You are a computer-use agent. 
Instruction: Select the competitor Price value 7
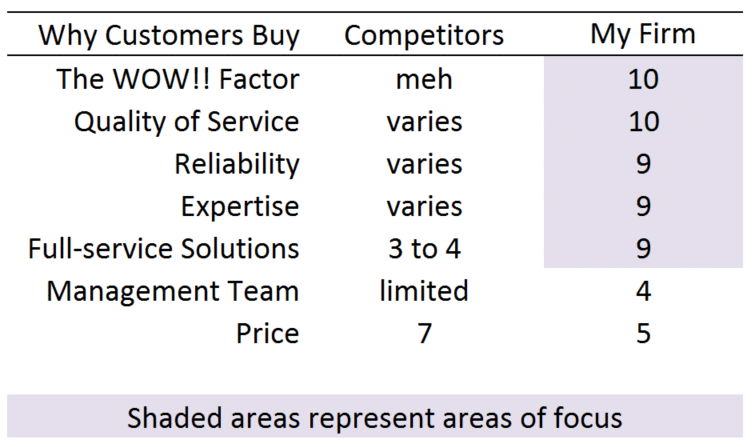pos(424,334)
